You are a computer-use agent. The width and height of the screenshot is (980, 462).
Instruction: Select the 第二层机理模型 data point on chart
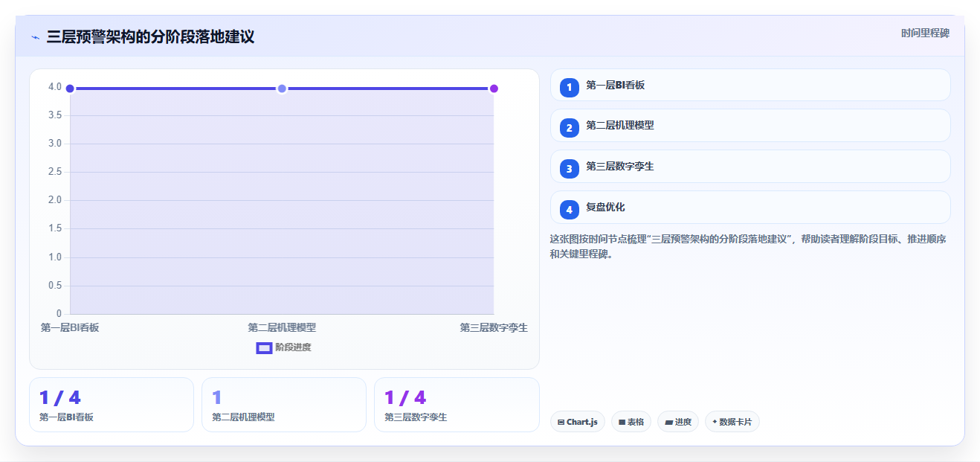click(x=282, y=89)
